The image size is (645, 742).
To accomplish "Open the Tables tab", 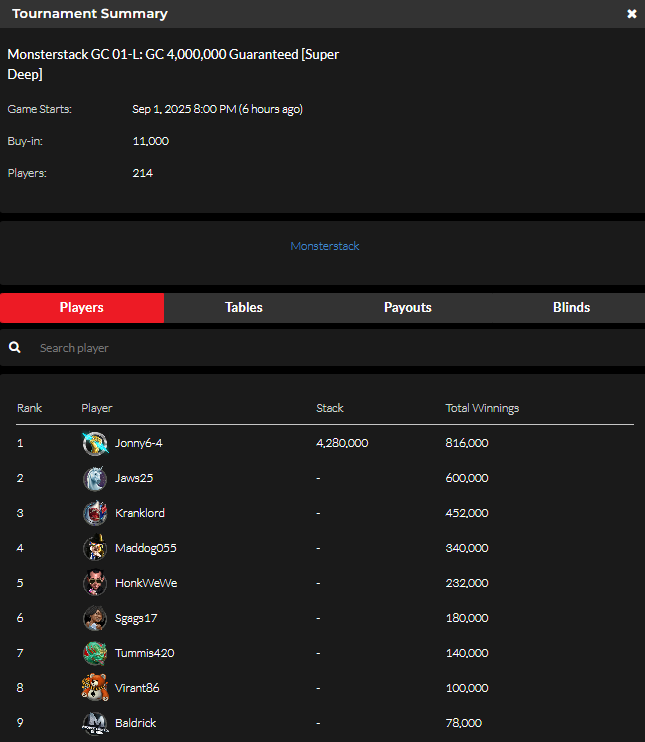I will (244, 308).
